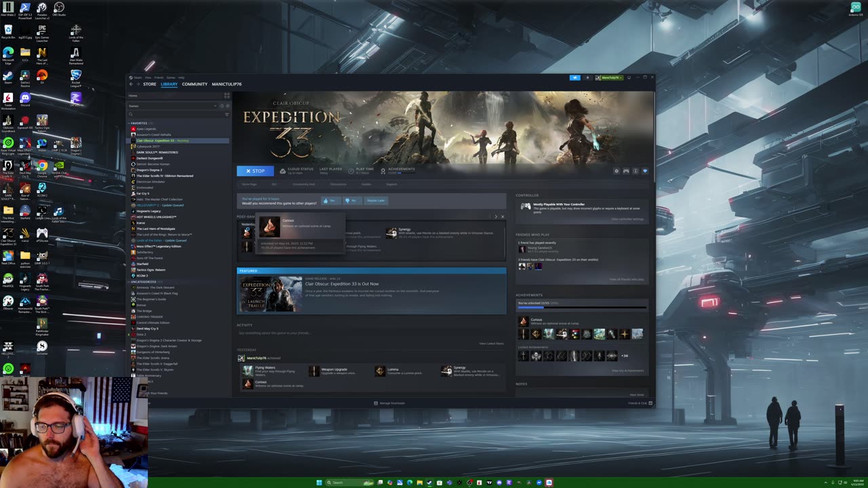The height and width of the screenshot is (488, 868).
Task: Select Darkest Dungeon in the library list
Action: tap(149, 158)
